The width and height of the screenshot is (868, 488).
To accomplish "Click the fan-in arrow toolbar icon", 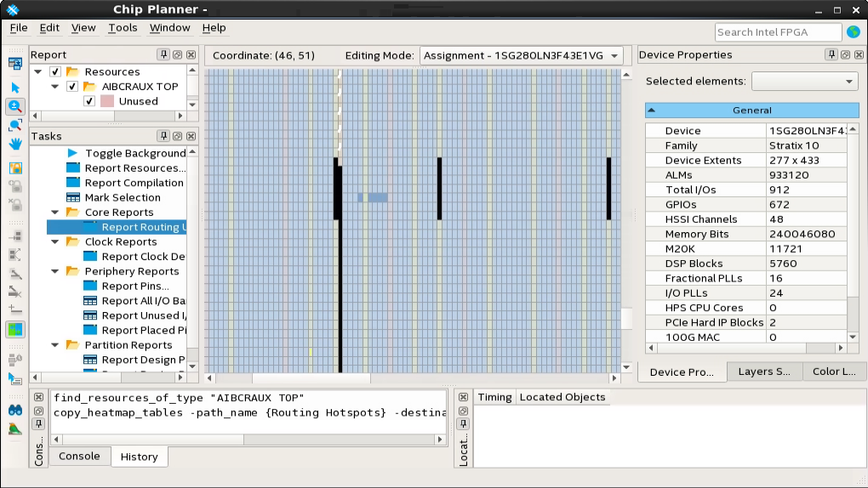I will click(15, 237).
